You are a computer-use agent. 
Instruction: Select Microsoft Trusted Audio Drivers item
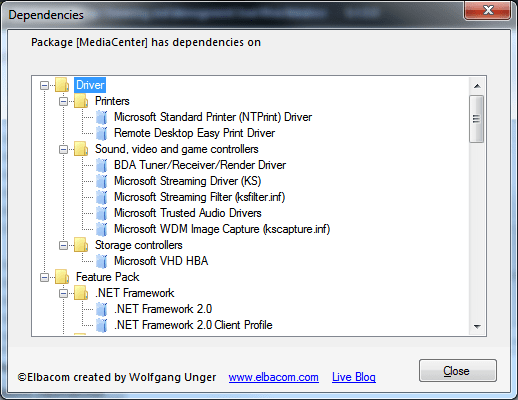[188, 213]
